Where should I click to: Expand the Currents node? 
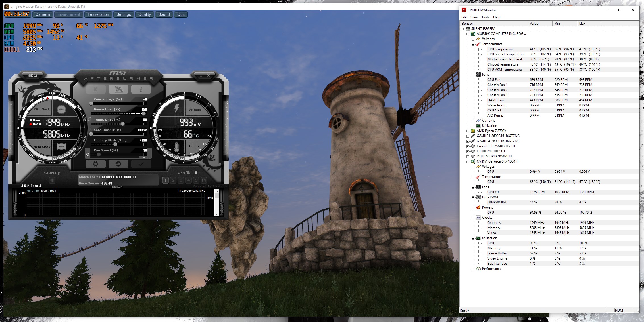click(473, 121)
